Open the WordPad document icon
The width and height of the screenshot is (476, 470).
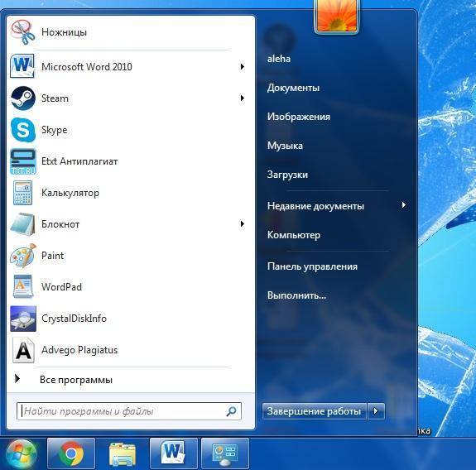pyautogui.click(x=23, y=287)
